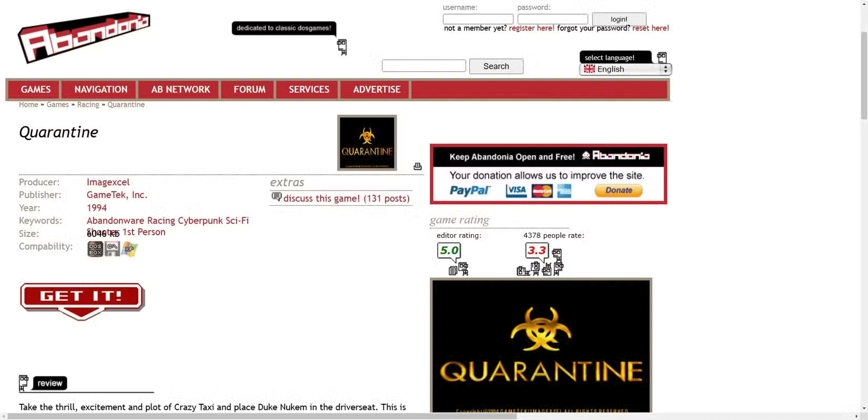Viewport: 868px width, 420px height.
Task: Click the 1st Person keyword link
Action: click(144, 232)
